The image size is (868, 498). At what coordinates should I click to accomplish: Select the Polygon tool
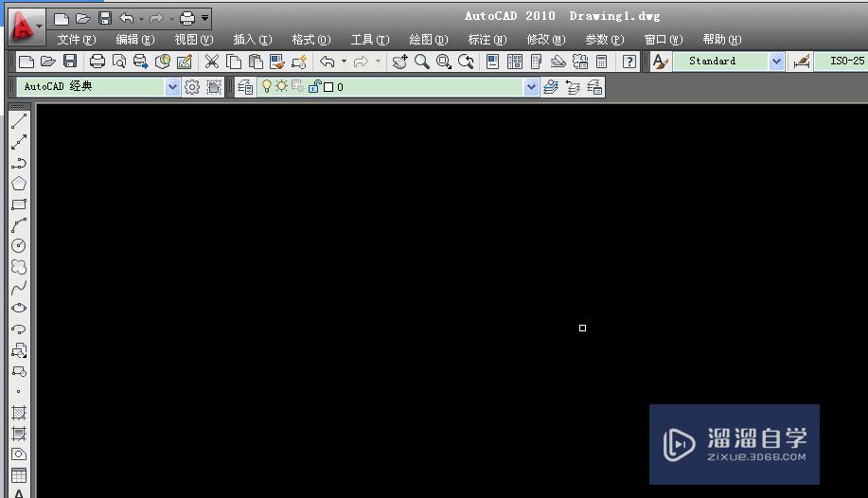pos(19,184)
